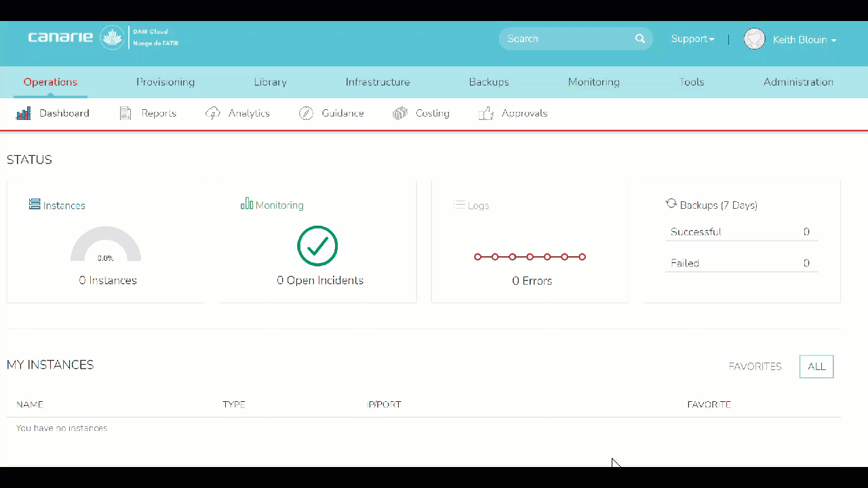Click the Reports document icon

(125, 113)
